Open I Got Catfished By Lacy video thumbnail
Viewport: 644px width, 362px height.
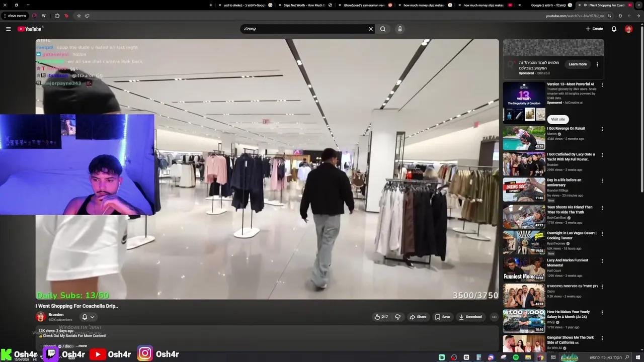[524, 164]
